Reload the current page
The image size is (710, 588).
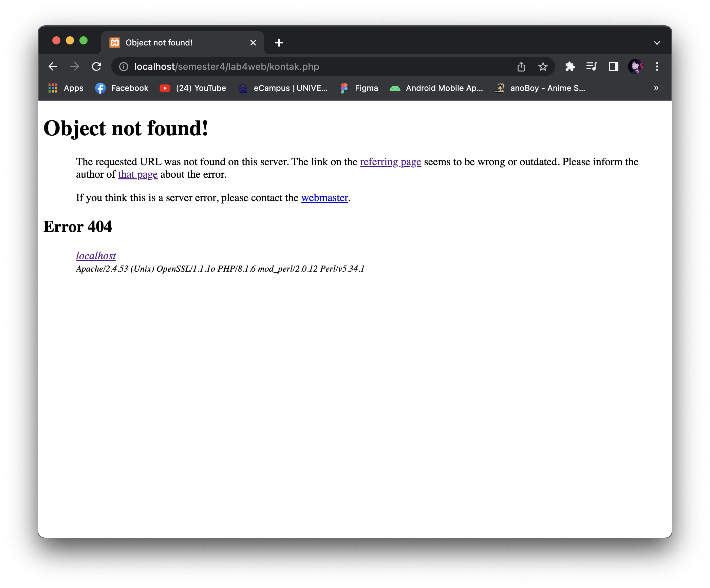(97, 66)
